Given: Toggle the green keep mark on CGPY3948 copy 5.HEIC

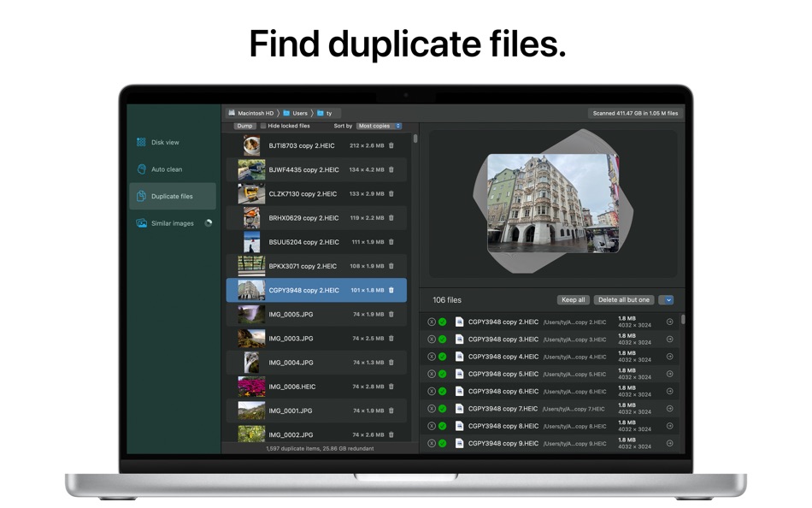Looking at the screenshot, I should (x=443, y=374).
